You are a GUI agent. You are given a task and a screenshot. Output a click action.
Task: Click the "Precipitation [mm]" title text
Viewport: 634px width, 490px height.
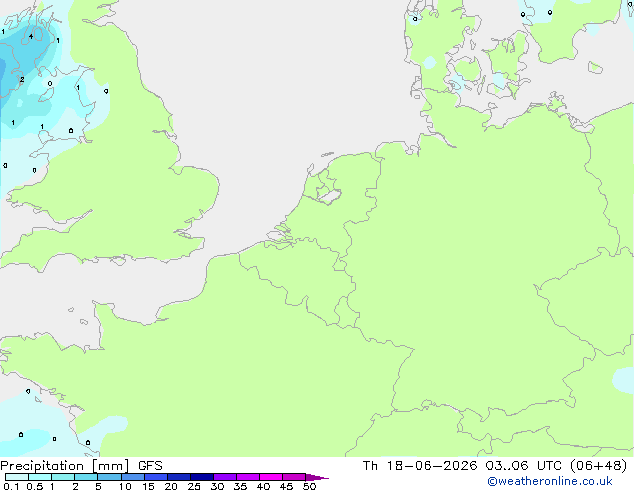pyautogui.click(x=65, y=466)
